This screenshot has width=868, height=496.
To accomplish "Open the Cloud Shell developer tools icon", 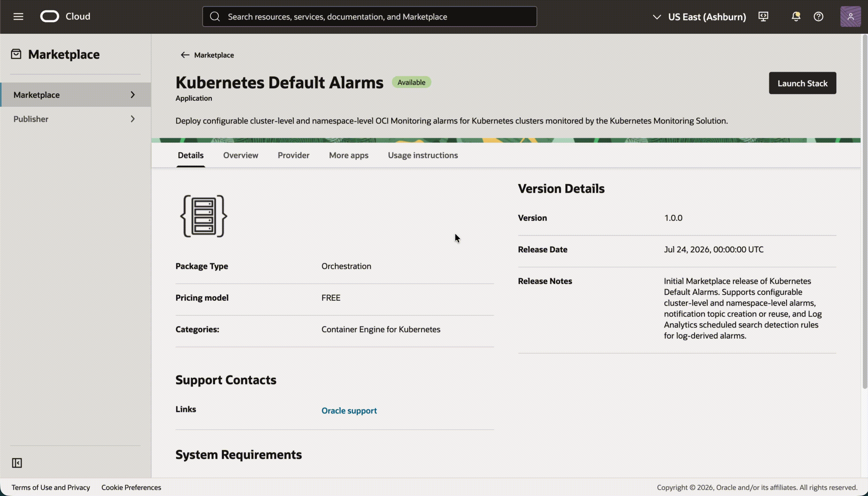I will [763, 16].
